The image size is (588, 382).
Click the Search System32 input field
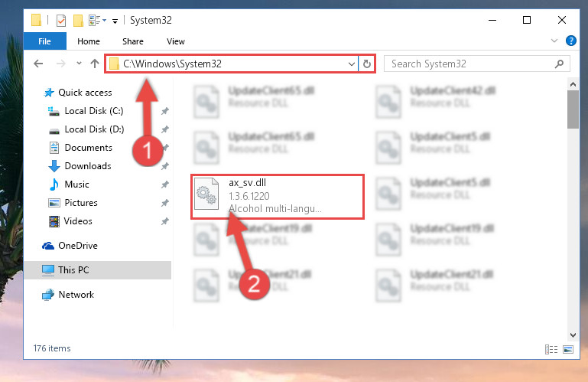click(470, 64)
